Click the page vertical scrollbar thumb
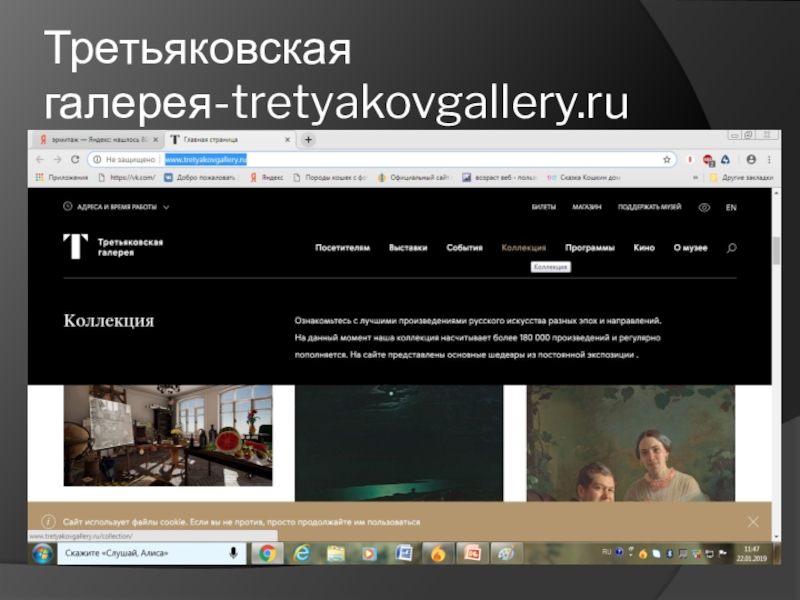The height and width of the screenshot is (600, 800). 776,251
